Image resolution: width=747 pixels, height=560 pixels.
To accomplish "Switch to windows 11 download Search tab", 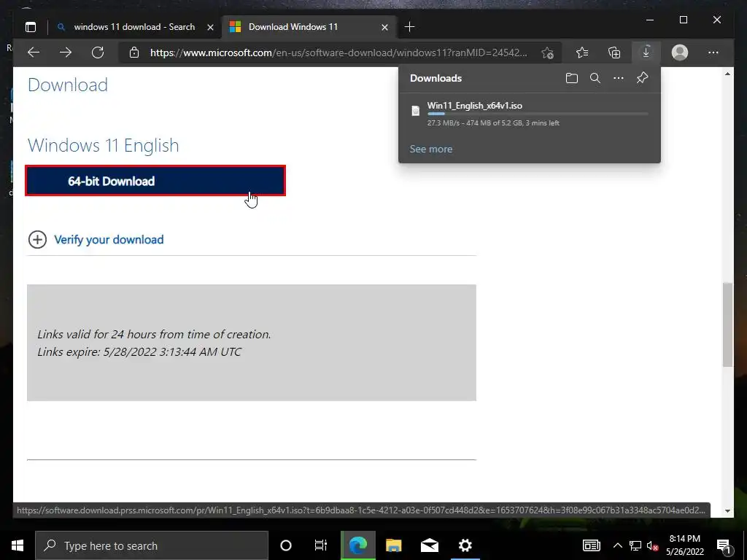I will pyautogui.click(x=134, y=27).
